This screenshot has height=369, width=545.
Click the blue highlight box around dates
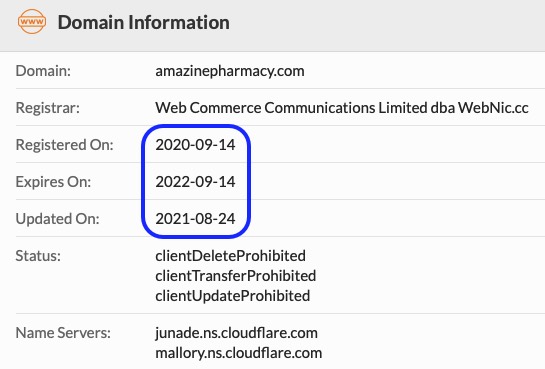click(196, 181)
